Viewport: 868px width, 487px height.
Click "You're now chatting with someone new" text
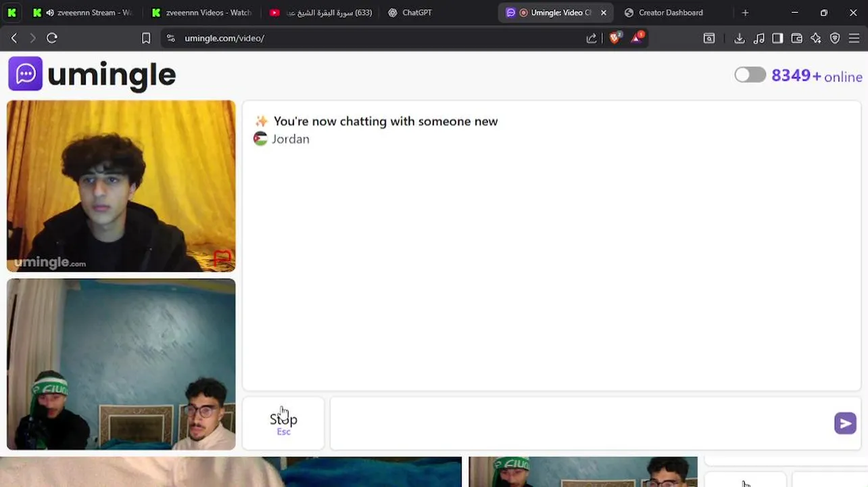coord(385,122)
